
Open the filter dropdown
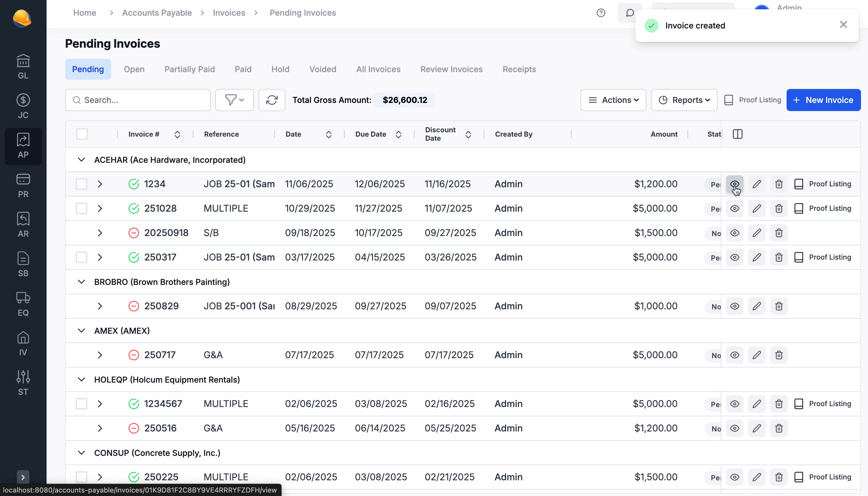click(234, 100)
